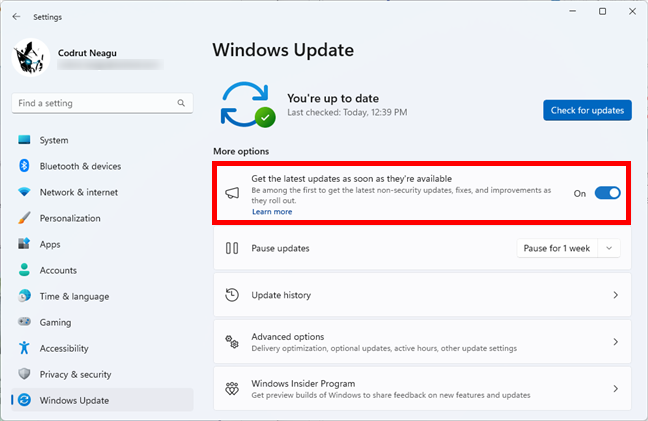Click the update sync status icon
This screenshot has height=421, width=648.
(x=248, y=105)
